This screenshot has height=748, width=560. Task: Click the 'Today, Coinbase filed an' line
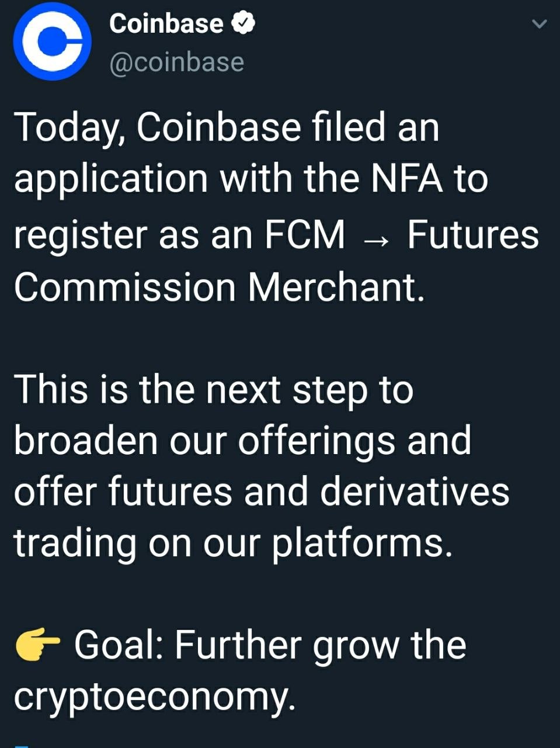(227, 127)
